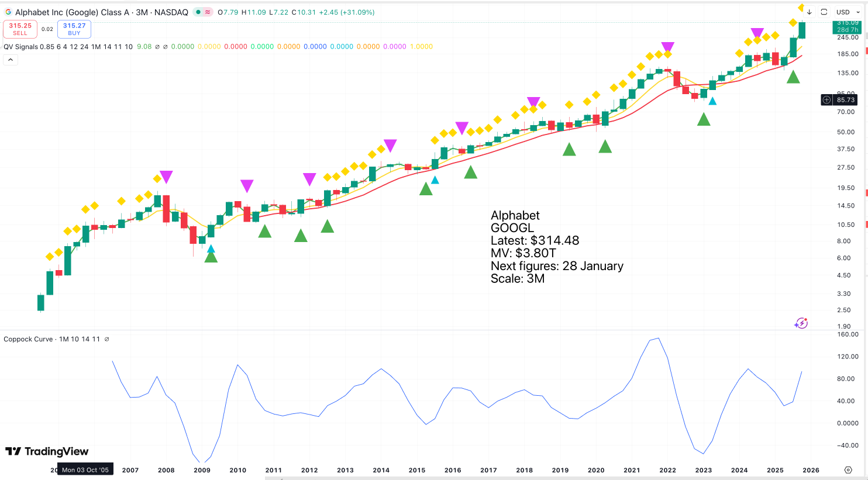Toggle the Coppock Curve indicator legend
Viewport: 868px width, 480px height.
(x=29, y=339)
